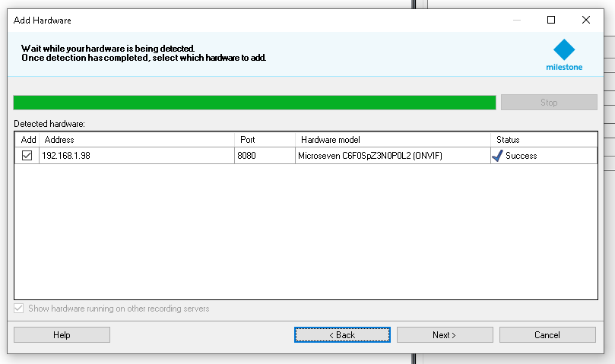Proceed by pressing Next

pos(444,335)
